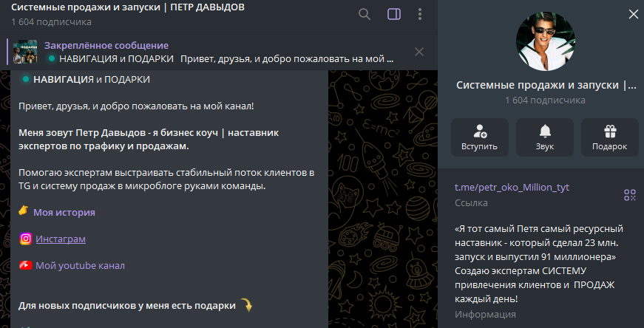
Task: Open the t.me/petr_oko_Million_tyt link
Action: pyautogui.click(x=512, y=188)
